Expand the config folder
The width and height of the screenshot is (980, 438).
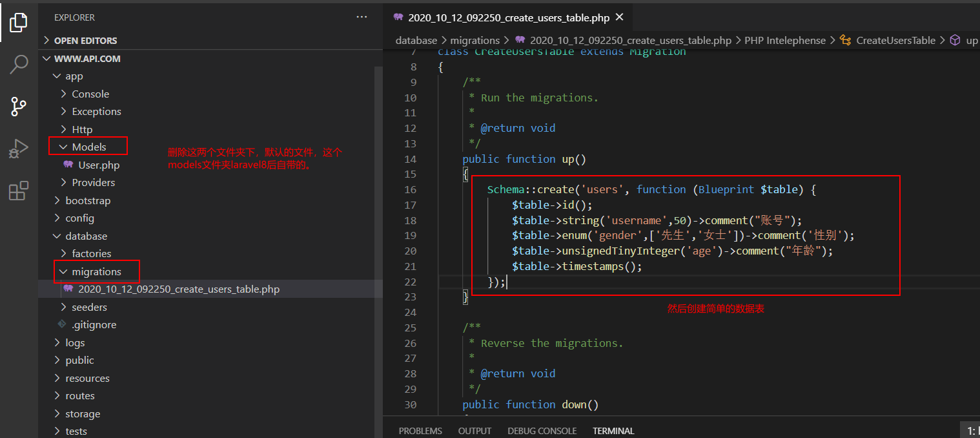pos(57,218)
